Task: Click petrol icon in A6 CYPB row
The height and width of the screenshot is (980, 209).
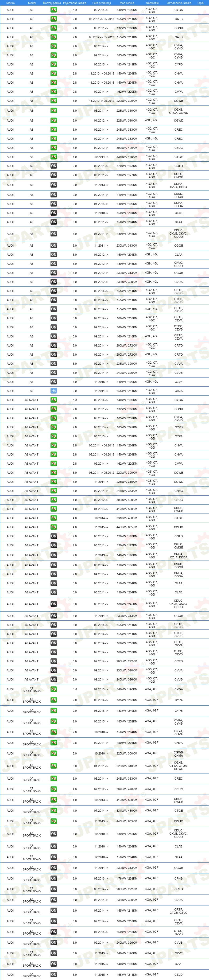Action: pyautogui.click(x=54, y=64)
